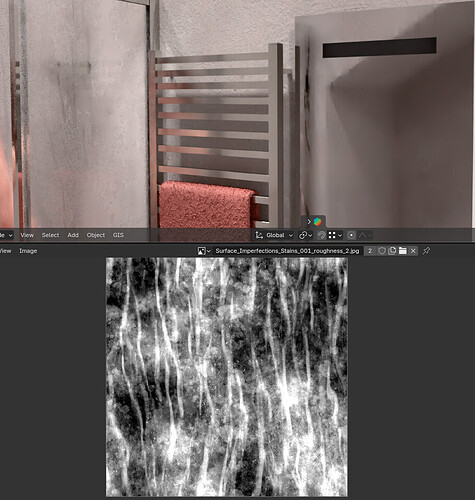Toggle the pin image icon

426,251
